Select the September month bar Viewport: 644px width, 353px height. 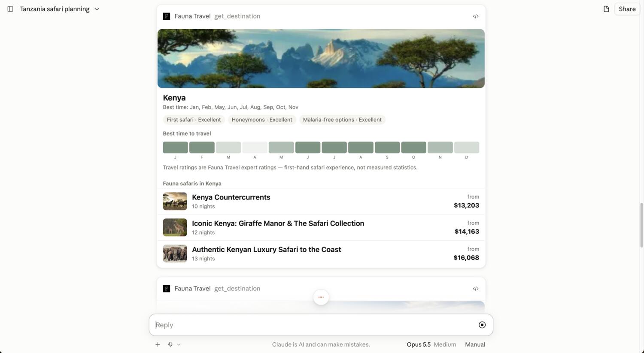387,148
